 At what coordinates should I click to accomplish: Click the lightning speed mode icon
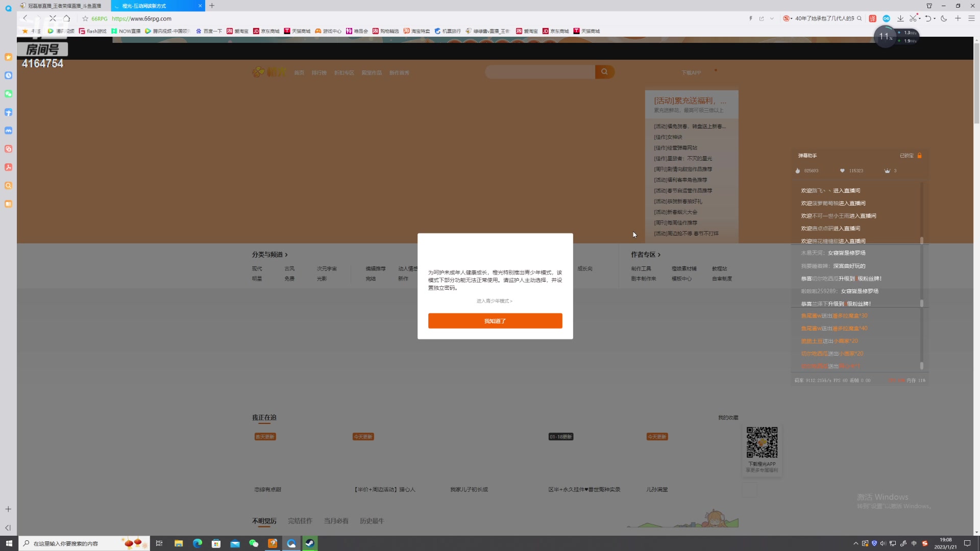tap(750, 18)
